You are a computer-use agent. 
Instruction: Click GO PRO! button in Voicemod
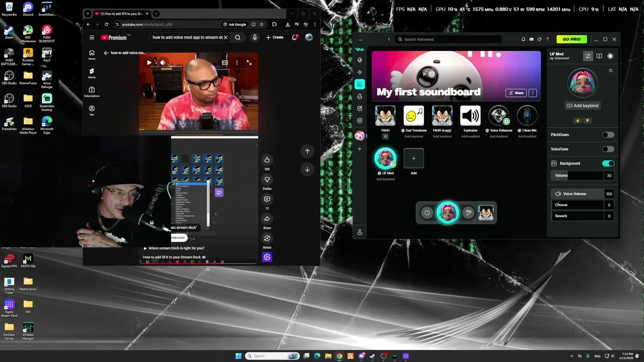[572, 39]
